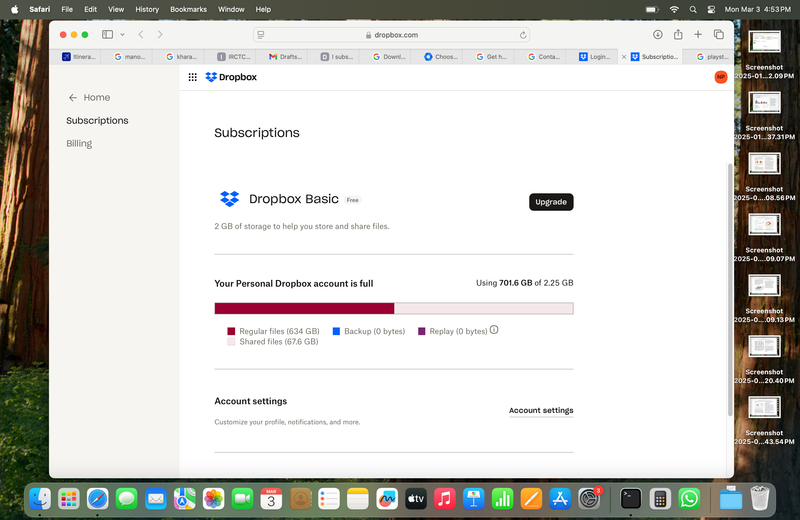The image size is (800, 520).
Task: Open Photos from the Dock
Action: [x=213, y=499]
